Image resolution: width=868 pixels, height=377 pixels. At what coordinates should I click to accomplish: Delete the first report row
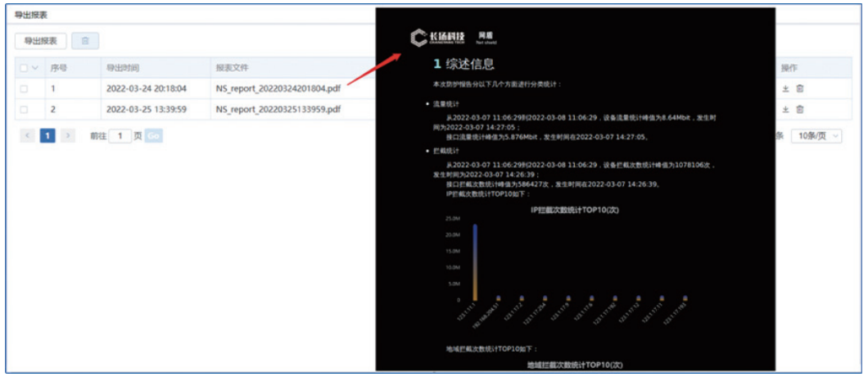(800, 89)
